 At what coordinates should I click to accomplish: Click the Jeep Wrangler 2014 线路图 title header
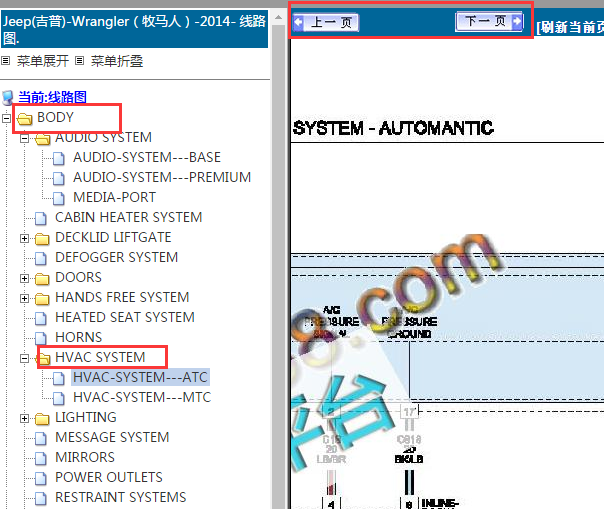(134, 29)
